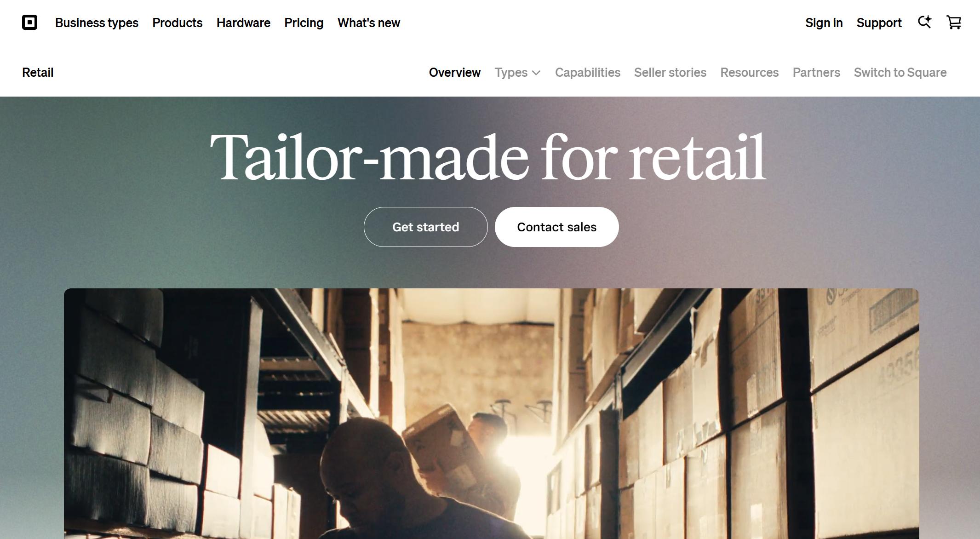
Task: Open the shopping cart icon
Action: (x=954, y=22)
